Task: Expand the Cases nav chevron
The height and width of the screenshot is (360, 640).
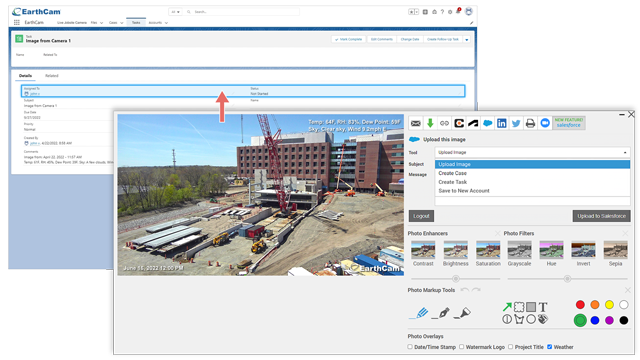Action: pos(122,23)
